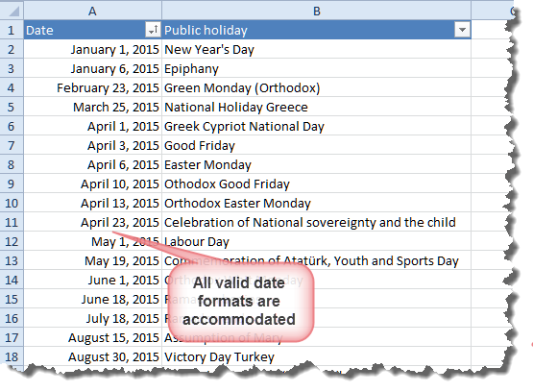Click the Select All corner triangle
This screenshot has height=392, width=533.
[x=13, y=12]
